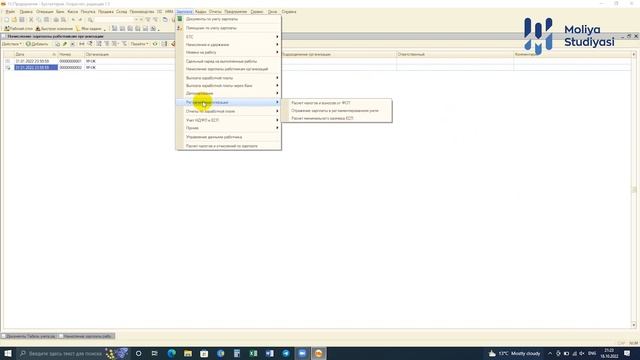Open Telegram from the taskbar
The image size is (640, 360).
coord(286,353)
